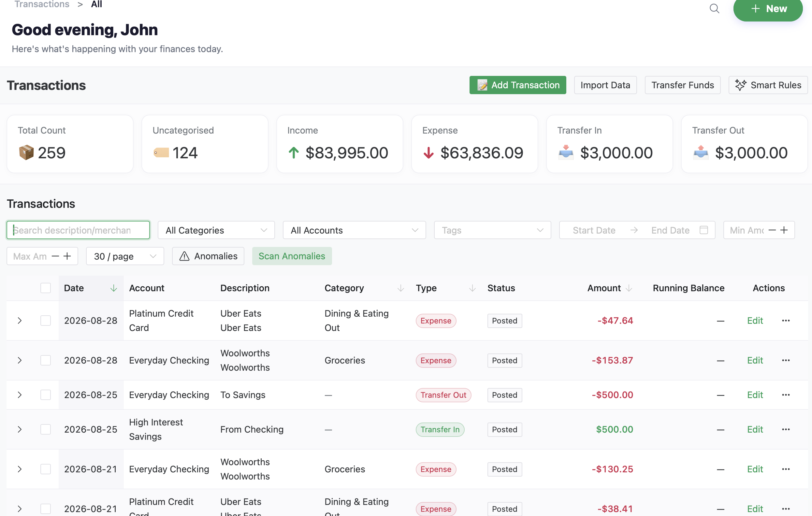This screenshot has width=812, height=516.
Task: Open more actions for Woolworths -$130.25
Action: (x=786, y=469)
